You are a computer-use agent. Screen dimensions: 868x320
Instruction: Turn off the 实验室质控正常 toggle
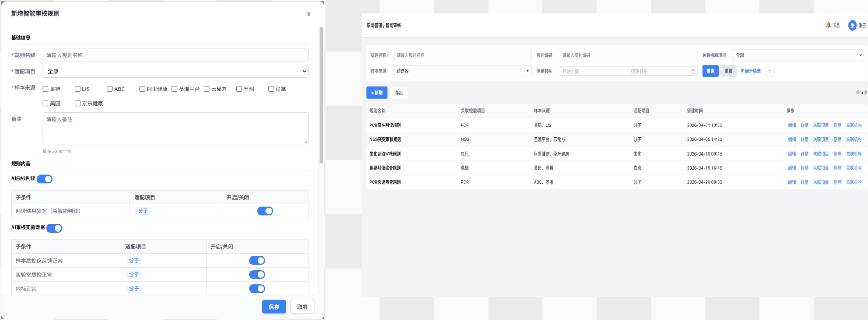[257, 274]
